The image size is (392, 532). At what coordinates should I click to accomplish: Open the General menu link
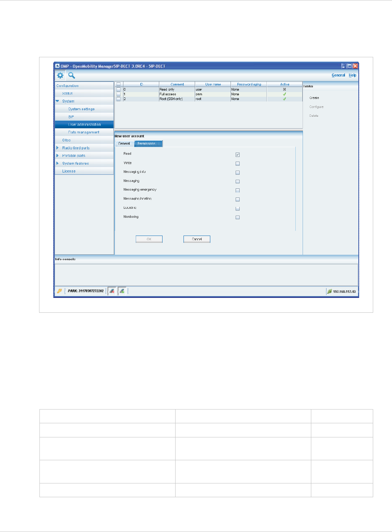[x=338, y=75]
